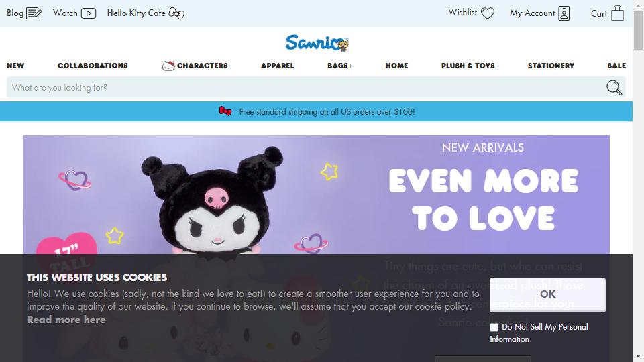
Task: Open the Cart shopping bag icon
Action: [x=617, y=13]
